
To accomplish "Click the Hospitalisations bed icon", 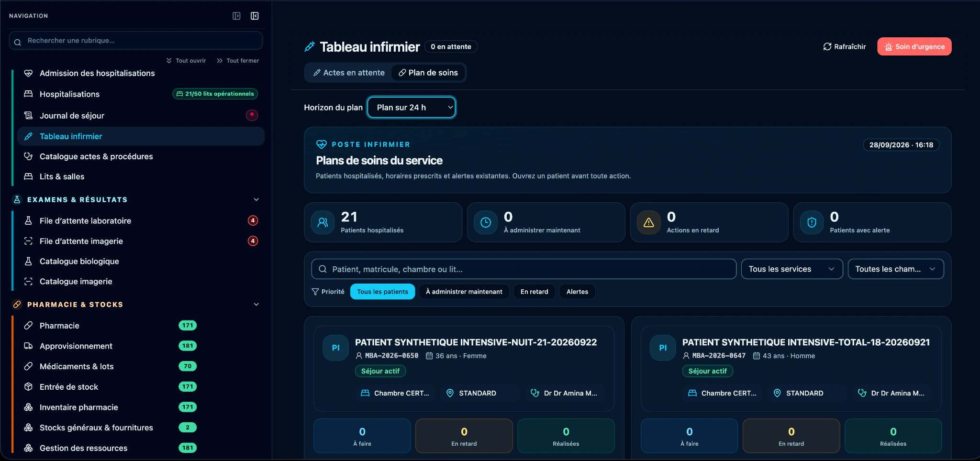I will [29, 94].
